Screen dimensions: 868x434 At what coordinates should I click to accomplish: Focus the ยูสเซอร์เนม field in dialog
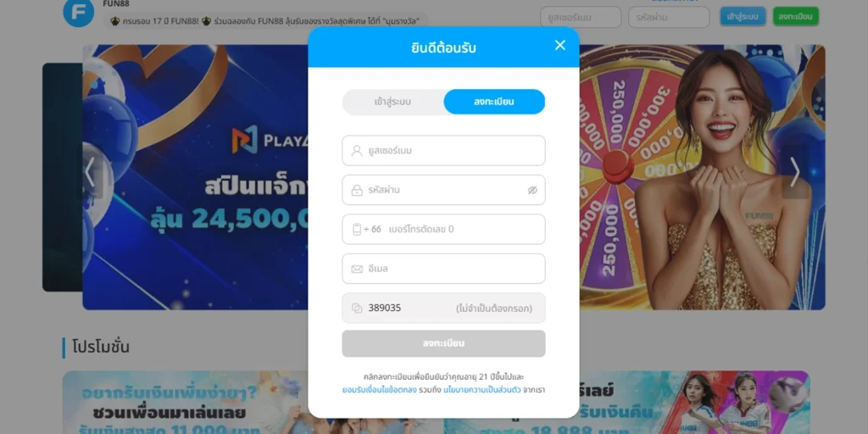443,151
